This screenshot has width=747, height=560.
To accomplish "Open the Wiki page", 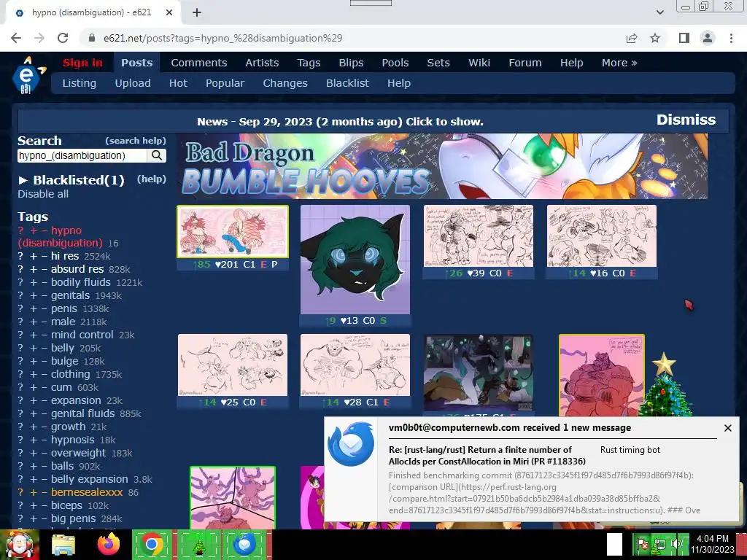I will click(479, 63).
